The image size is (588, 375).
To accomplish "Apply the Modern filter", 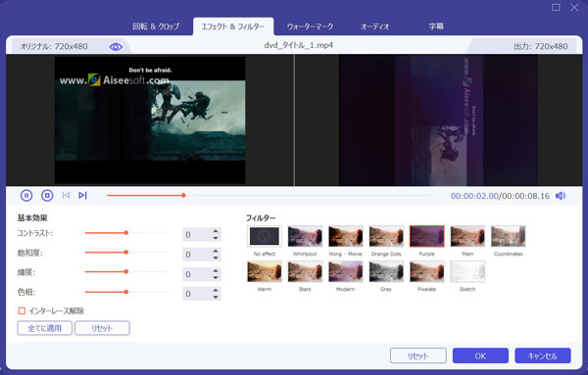I will 345,271.
